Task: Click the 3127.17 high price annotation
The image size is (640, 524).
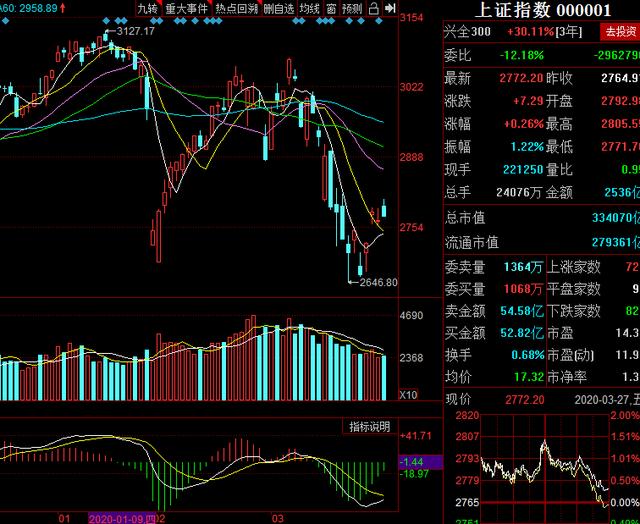Action: tap(136, 31)
